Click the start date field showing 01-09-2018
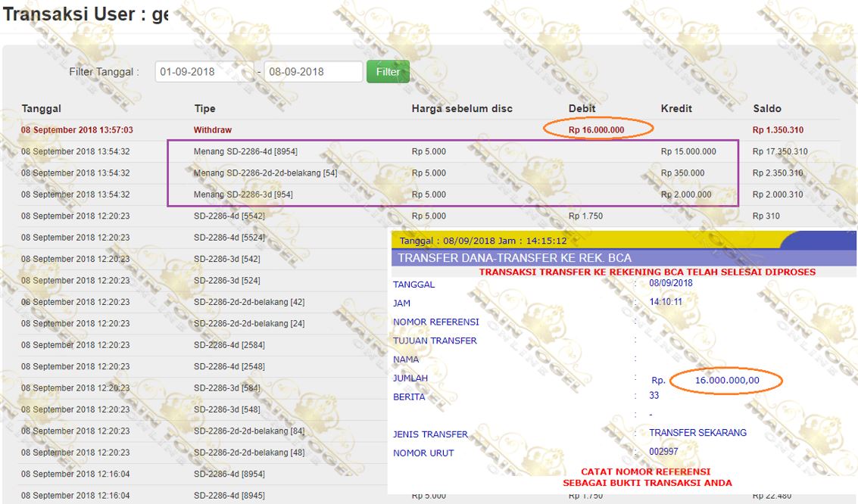 coord(203,72)
